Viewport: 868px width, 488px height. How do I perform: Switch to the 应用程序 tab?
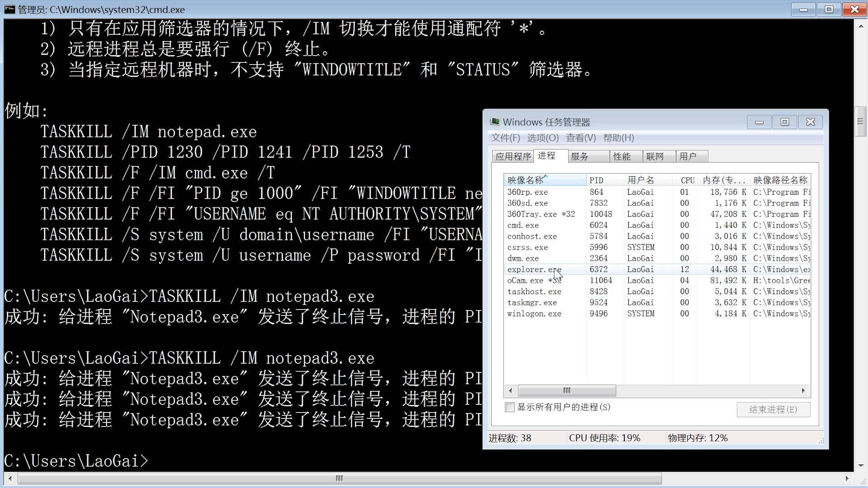[x=513, y=156]
